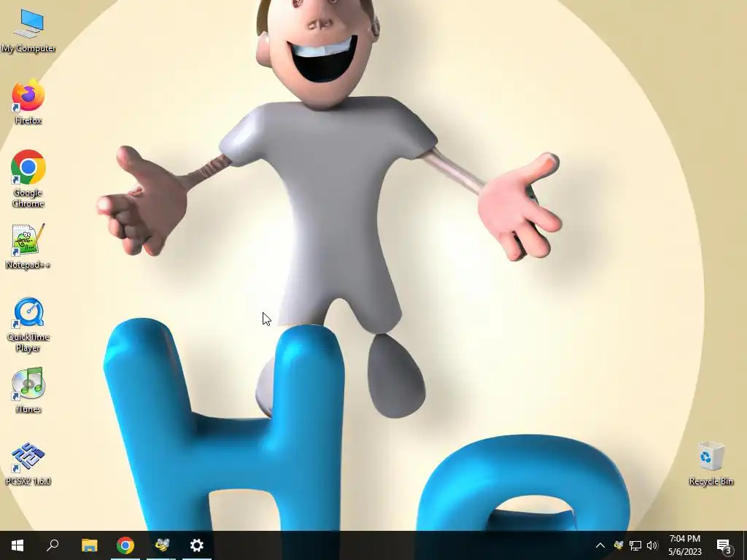Switch to Settings gear in taskbar

point(197,545)
